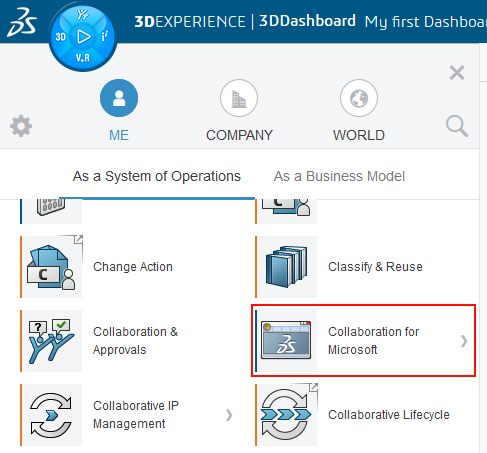This screenshot has height=453, width=487.
Task: Select the V.R quadrant of the compass
Action: click(x=83, y=58)
